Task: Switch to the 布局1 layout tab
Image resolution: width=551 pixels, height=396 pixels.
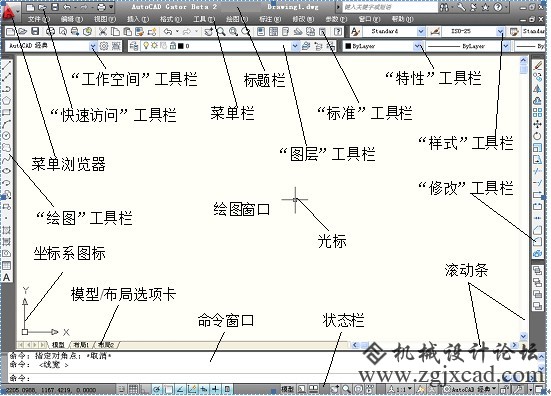Action: pyautogui.click(x=81, y=345)
